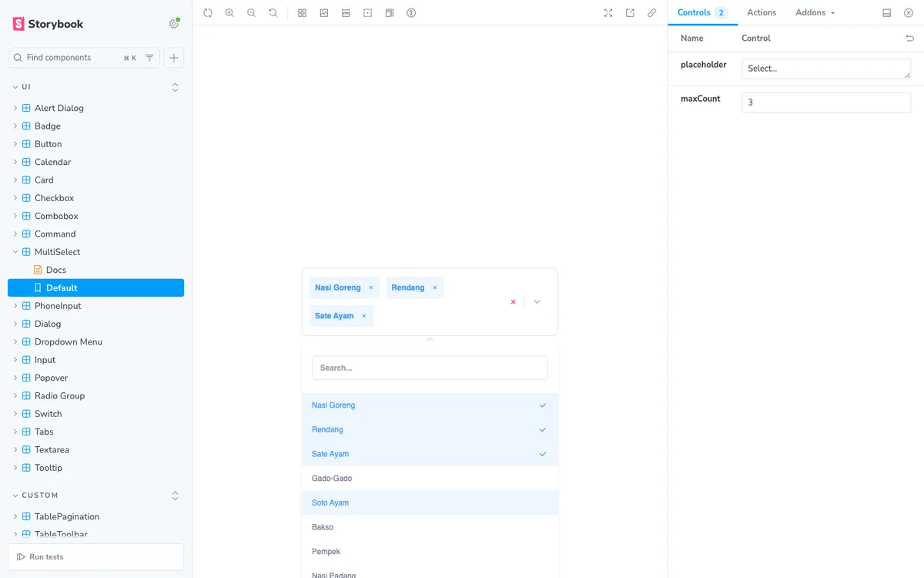Collapse the UI section header
This screenshot has width=924, height=578.
(x=26, y=87)
